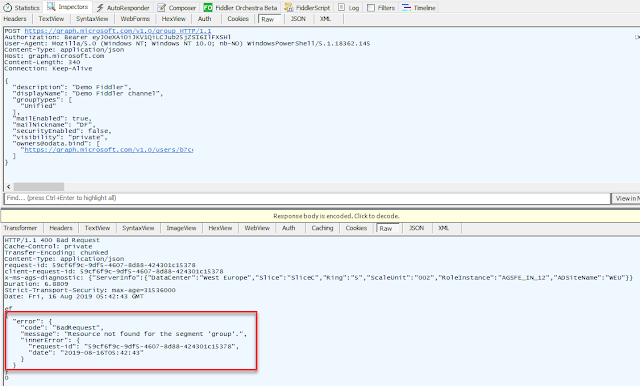Image resolution: width=640 pixels, height=386 pixels.
Task: Click the Log document icon
Action: (341, 7)
